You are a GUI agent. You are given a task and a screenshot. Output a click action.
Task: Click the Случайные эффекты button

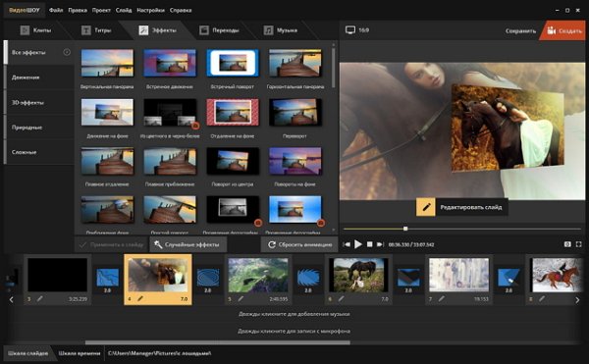(x=187, y=244)
